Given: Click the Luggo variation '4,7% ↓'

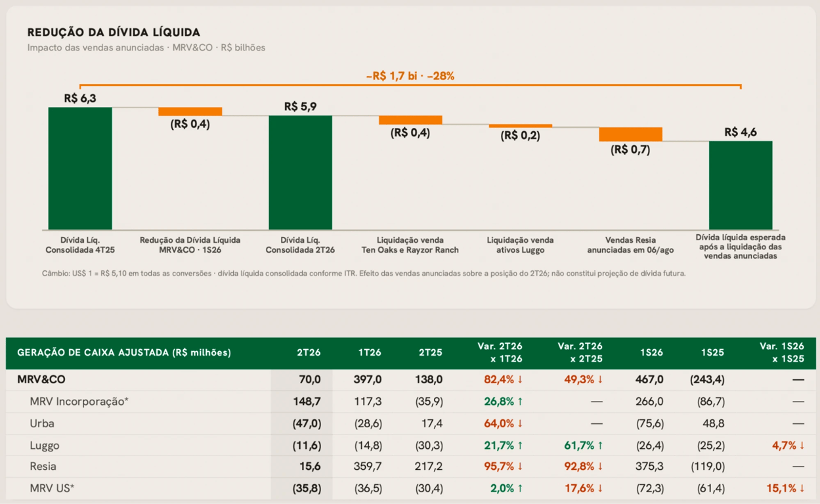Looking at the screenshot, I should tap(788, 446).
